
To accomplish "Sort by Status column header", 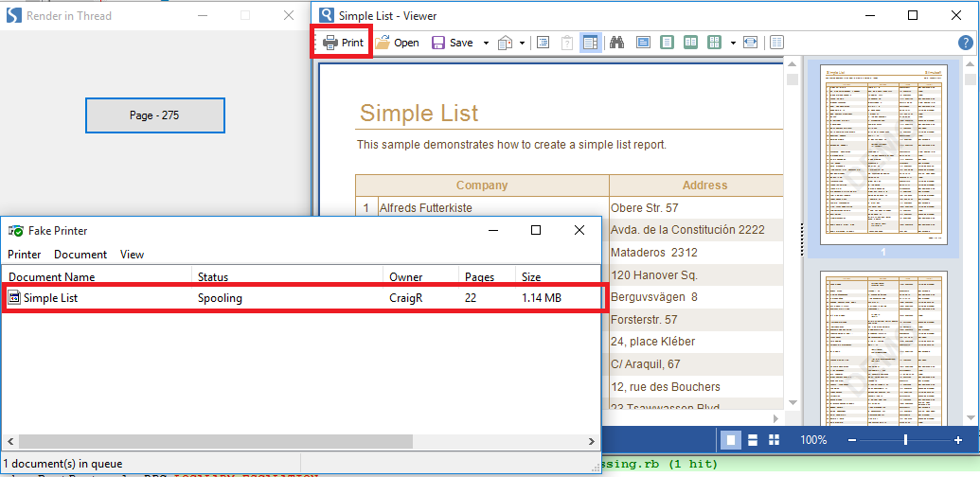I will (288, 276).
